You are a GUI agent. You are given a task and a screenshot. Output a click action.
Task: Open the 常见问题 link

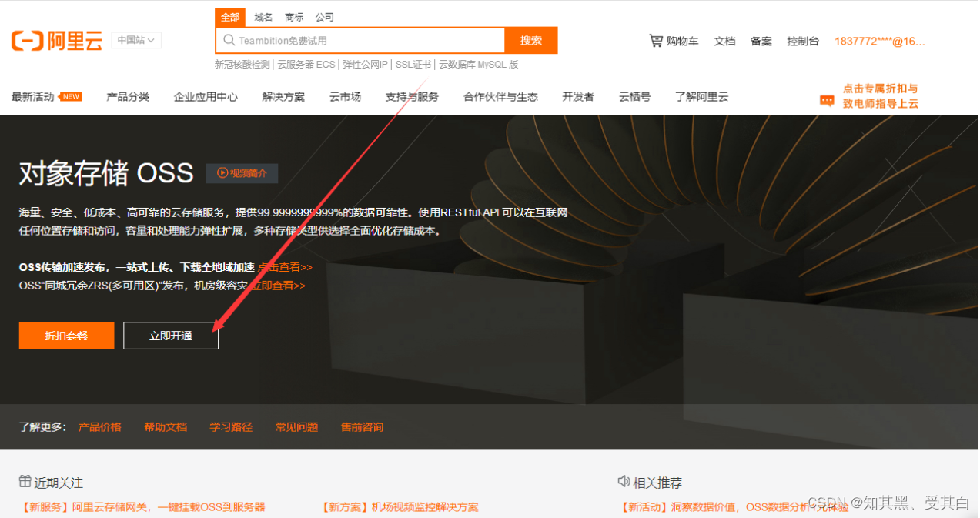click(x=296, y=427)
